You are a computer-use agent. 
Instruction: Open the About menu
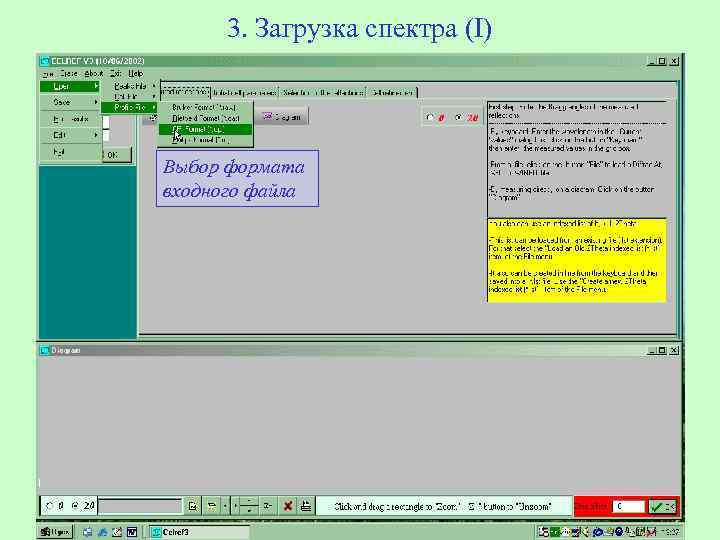click(94, 73)
